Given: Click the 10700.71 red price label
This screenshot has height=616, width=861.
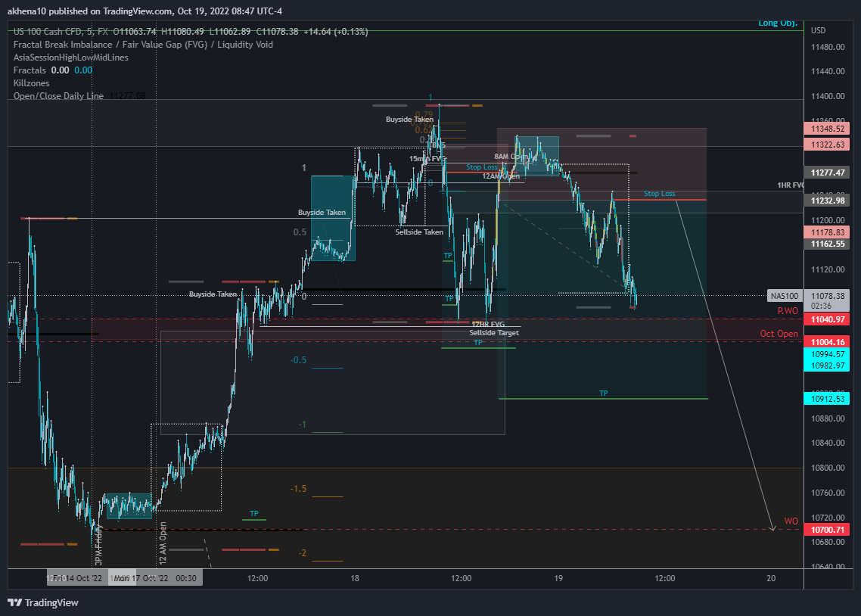Looking at the screenshot, I should point(827,530).
